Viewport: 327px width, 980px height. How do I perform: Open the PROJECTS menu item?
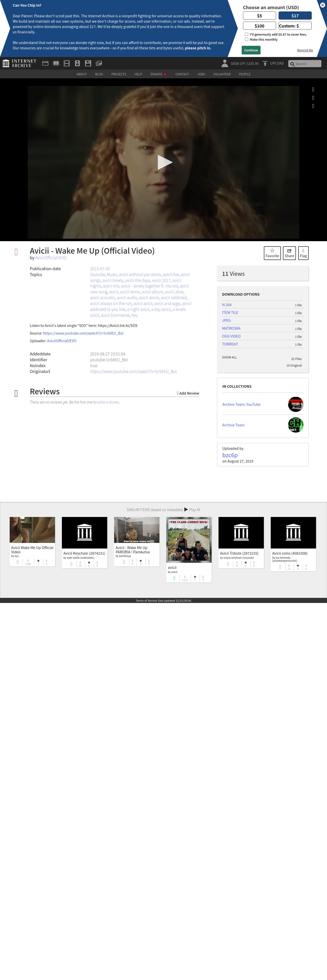[119, 74]
